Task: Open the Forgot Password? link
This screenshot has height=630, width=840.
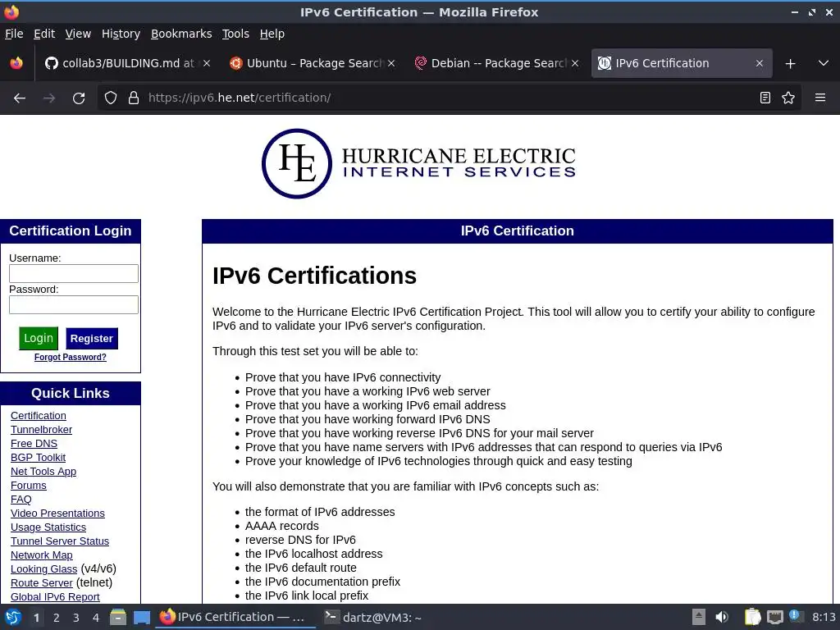Action: click(x=71, y=358)
